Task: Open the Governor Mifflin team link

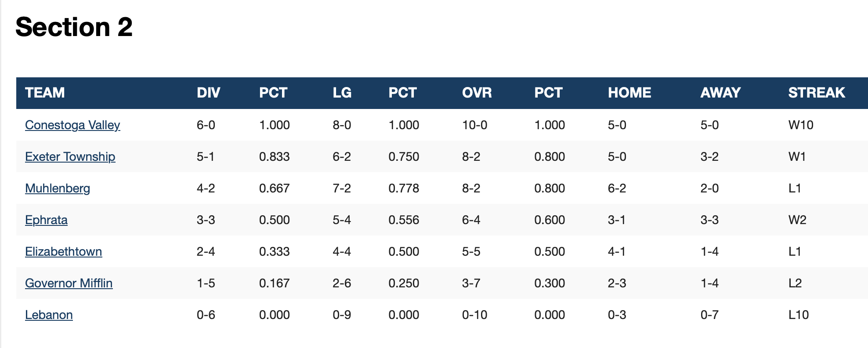Action: click(69, 283)
